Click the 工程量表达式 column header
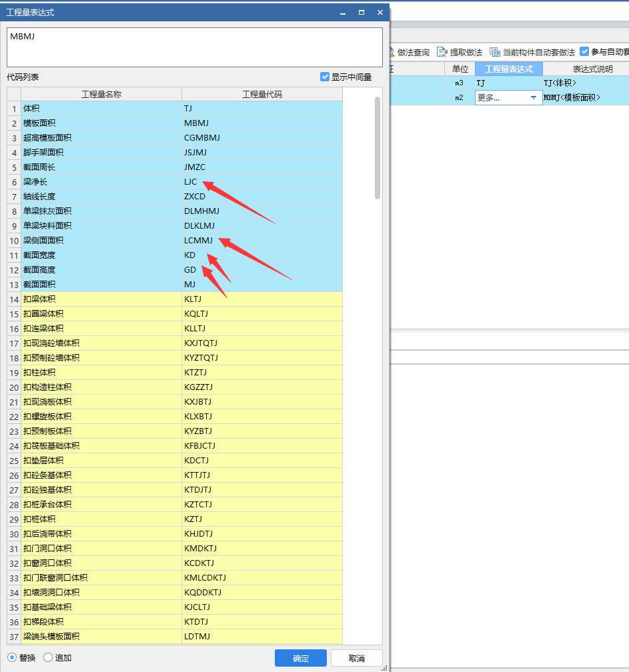The width and height of the screenshot is (629, 672). pos(508,69)
